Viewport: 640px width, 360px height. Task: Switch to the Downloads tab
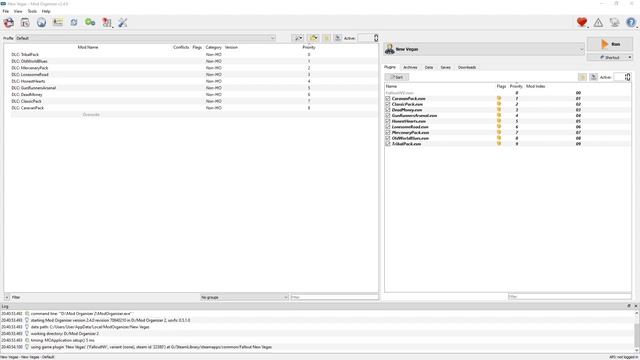point(467,67)
